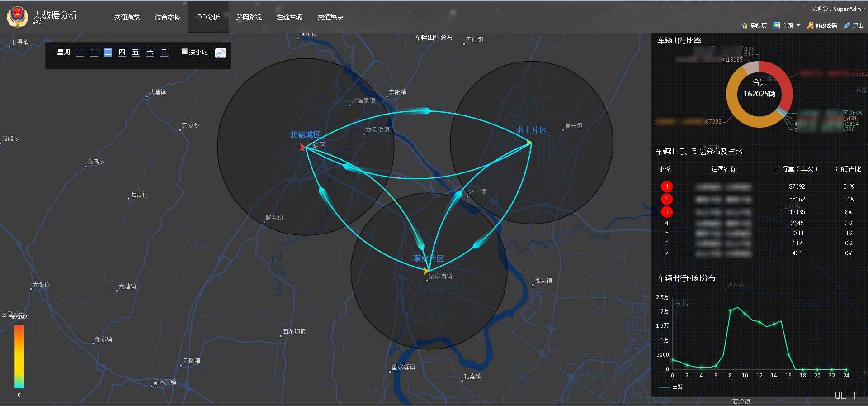Screen dimensions: 868x406
Task: Click the red rank 1 badge
Action: 666,186
